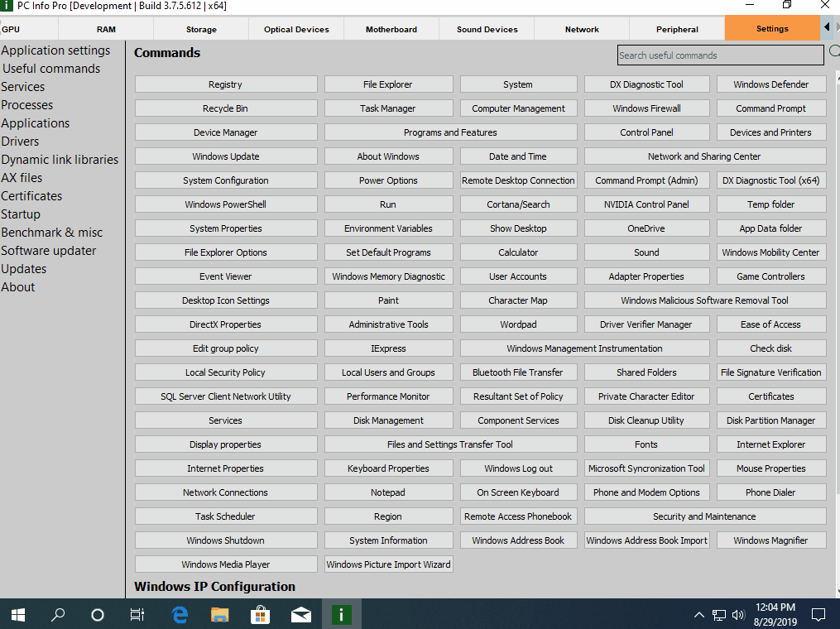Screen dimensions: 840x629
Task: Switch to the RAM tab
Action: [106, 29]
